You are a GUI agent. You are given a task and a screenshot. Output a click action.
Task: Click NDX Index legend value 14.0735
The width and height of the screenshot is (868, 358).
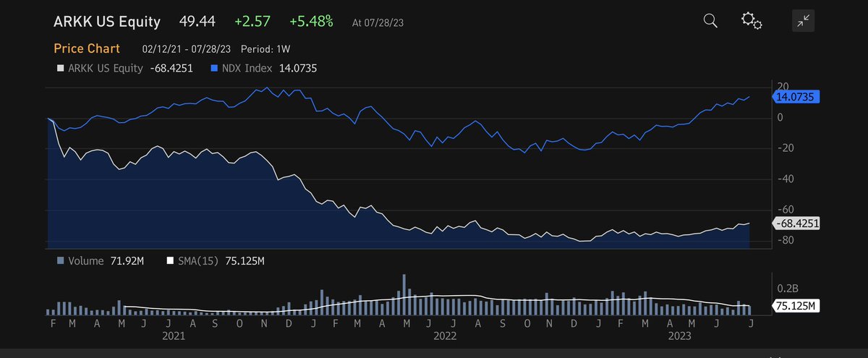pyautogui.click(x=299, y=69)
